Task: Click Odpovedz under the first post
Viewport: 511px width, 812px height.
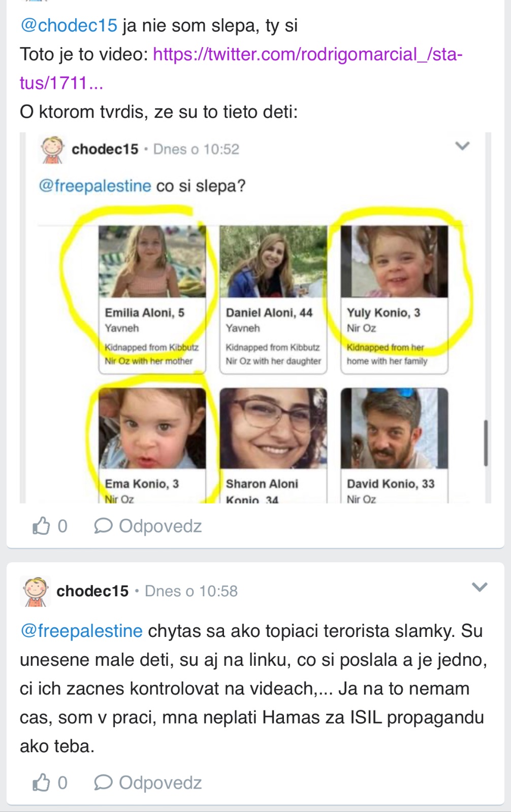Action: tap(160, 526)
